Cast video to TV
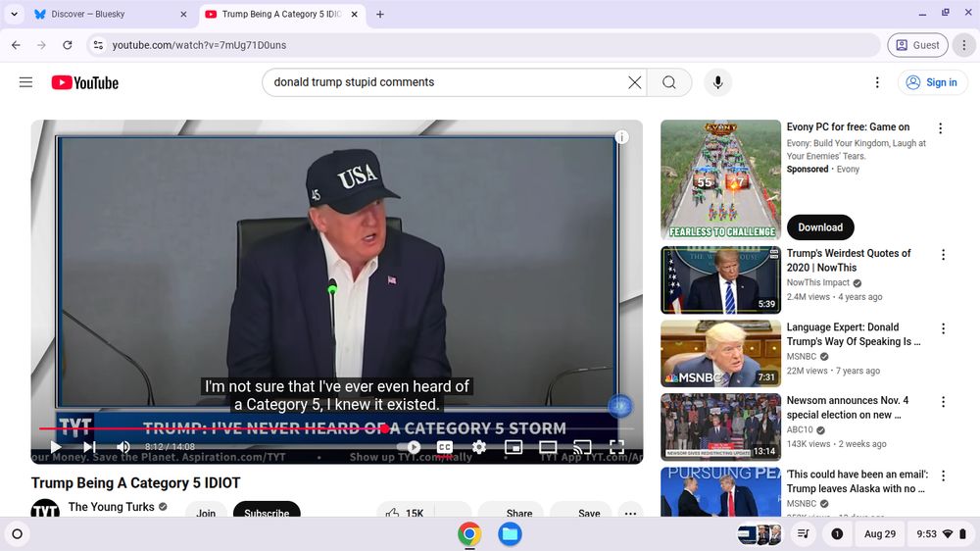This screenshot has width=980, height=551. (x=582, y=446)
